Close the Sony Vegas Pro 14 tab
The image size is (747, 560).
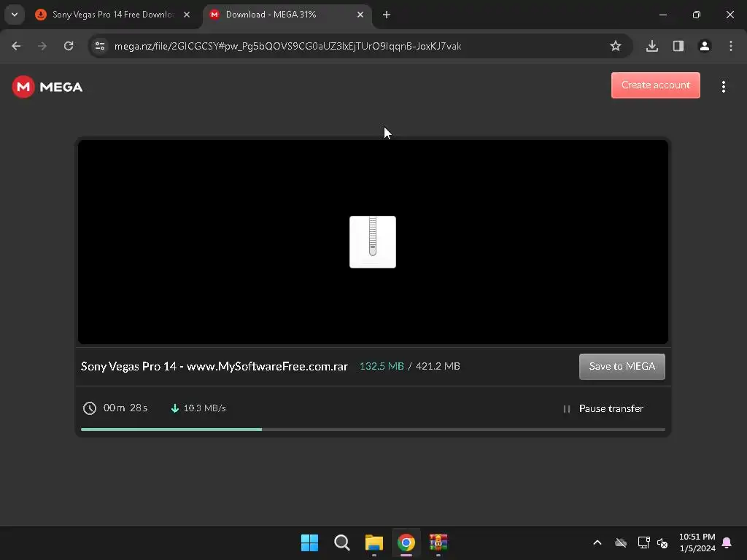tap(187, 15)
